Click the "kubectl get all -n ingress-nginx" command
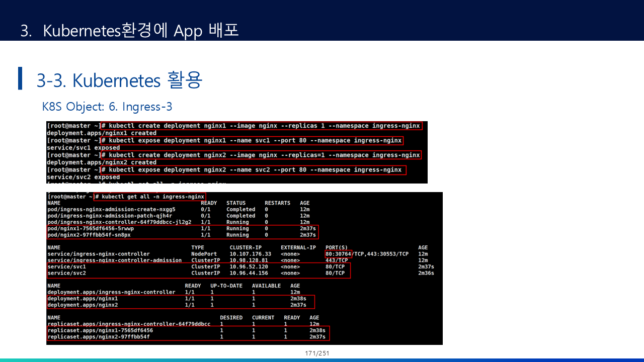 (x=149, y=197)
